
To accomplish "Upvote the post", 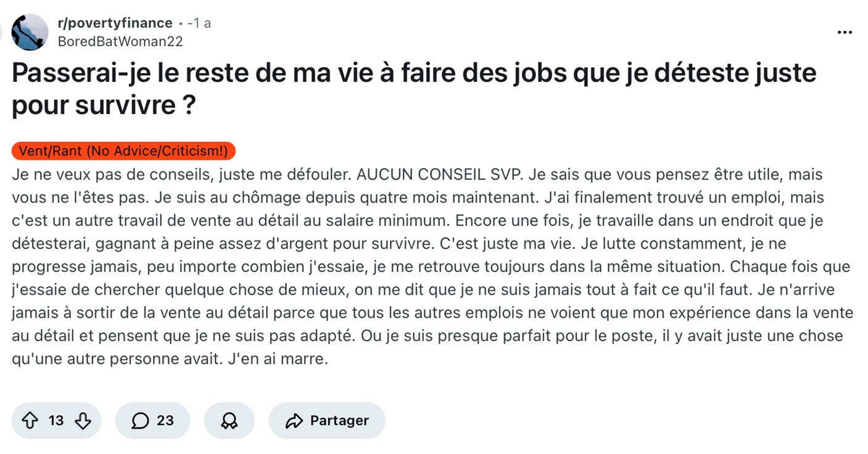I will click(30, 421).
